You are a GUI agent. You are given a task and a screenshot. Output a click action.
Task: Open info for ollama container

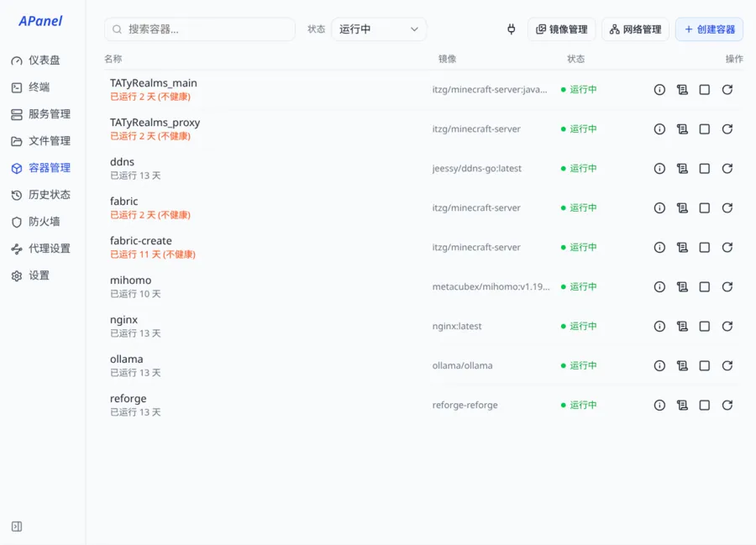pos(659,366)
